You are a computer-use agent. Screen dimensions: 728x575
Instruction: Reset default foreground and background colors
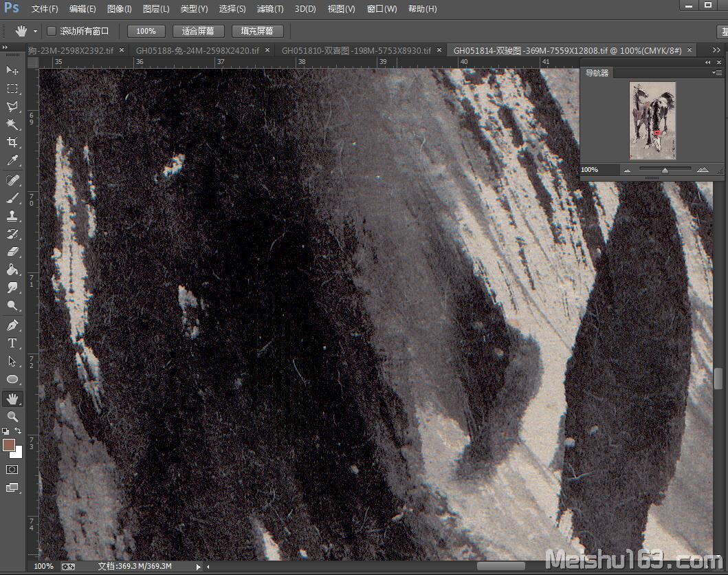click(5, 431)
